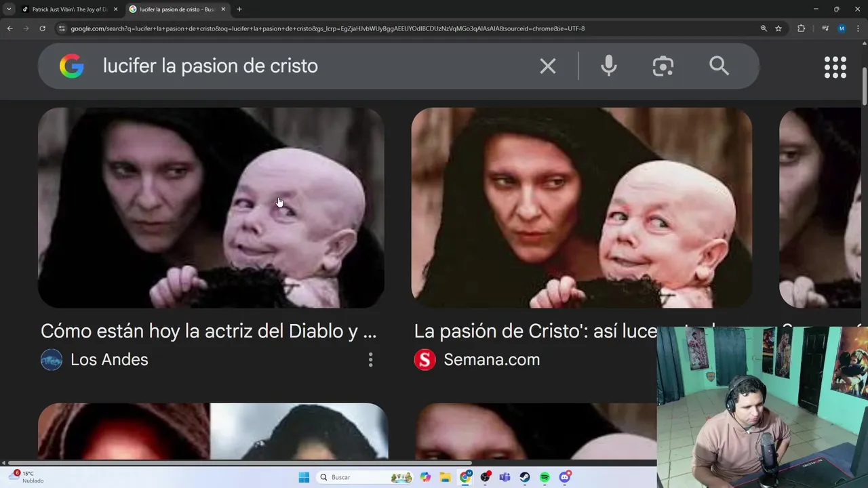Open the zoom indicator in address bar
Viewport: 868px width, 488px height.
pos(764,28)
